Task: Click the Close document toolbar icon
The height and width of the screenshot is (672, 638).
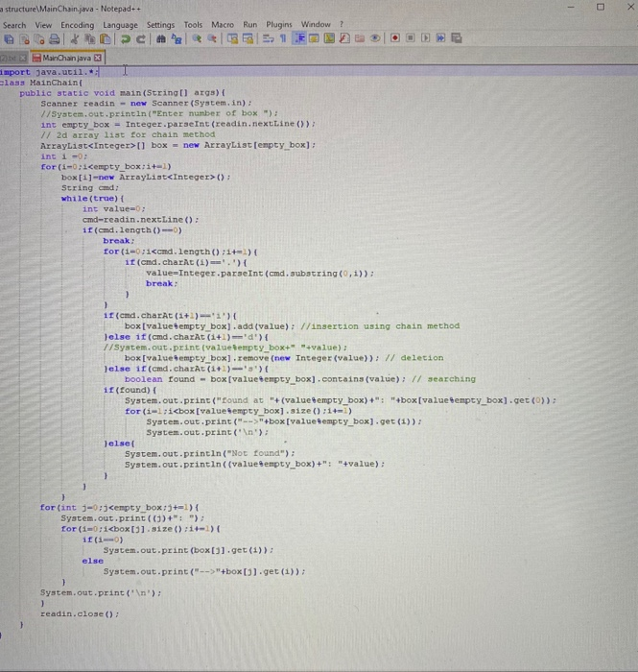Action: point(24,39)
